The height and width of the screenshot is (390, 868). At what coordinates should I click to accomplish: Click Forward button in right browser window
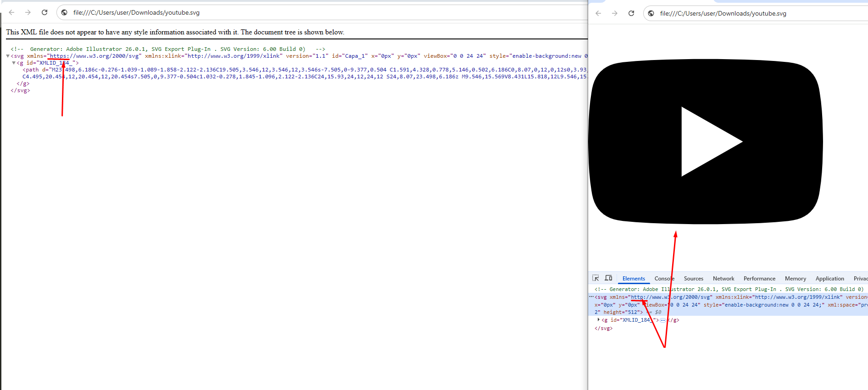pos(615,13)
